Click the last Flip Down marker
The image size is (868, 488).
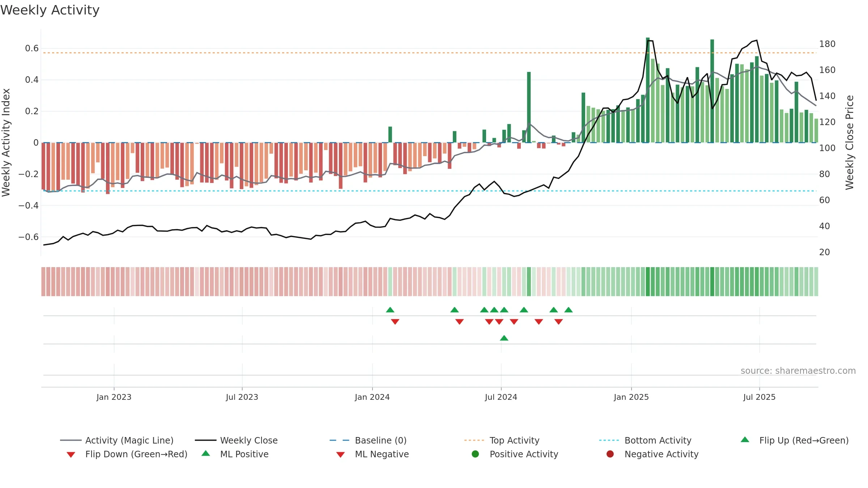(x=558, y=322)
